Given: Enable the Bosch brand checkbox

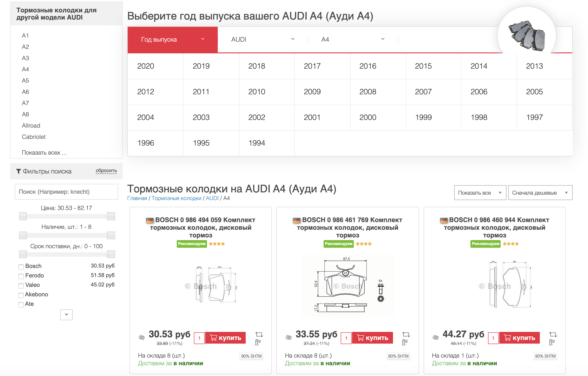Looking at the screenshot, I should [21, 267].
